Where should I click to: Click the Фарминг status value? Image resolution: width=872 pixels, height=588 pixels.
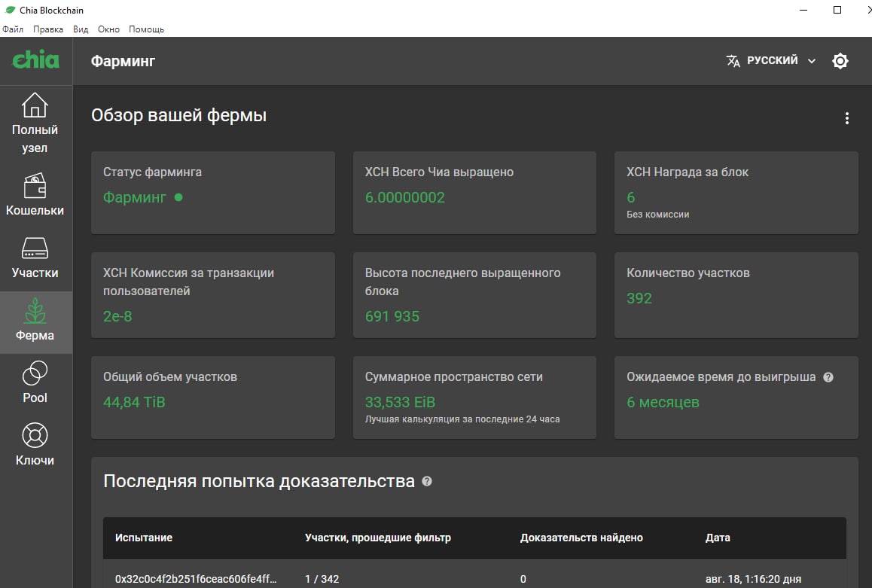point(135,197)
